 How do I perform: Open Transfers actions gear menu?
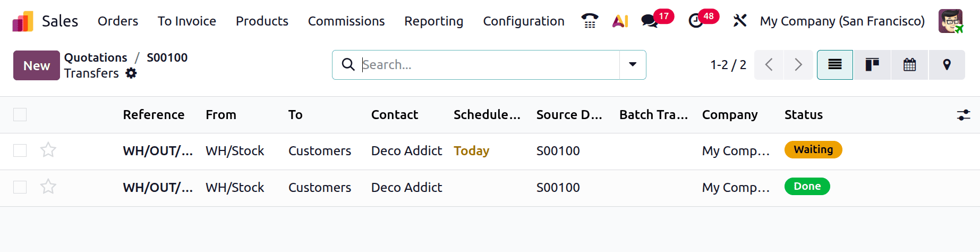(x=131, y=73)
